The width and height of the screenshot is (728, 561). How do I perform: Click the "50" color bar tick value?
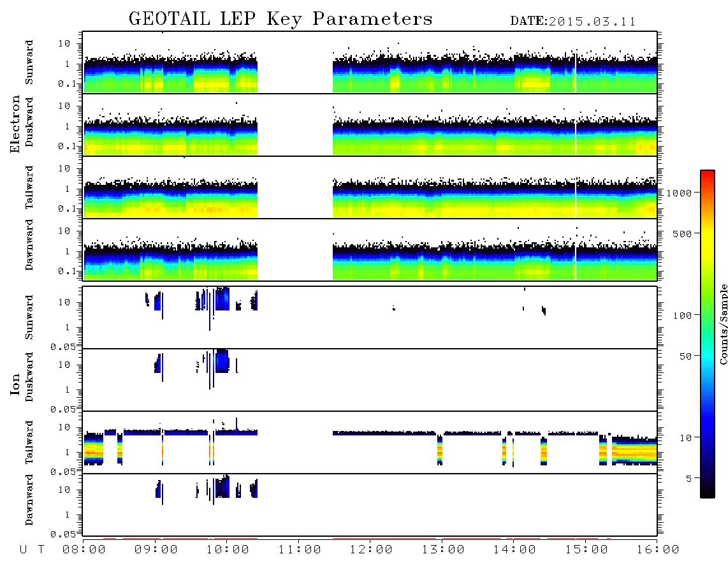point(685,356)
